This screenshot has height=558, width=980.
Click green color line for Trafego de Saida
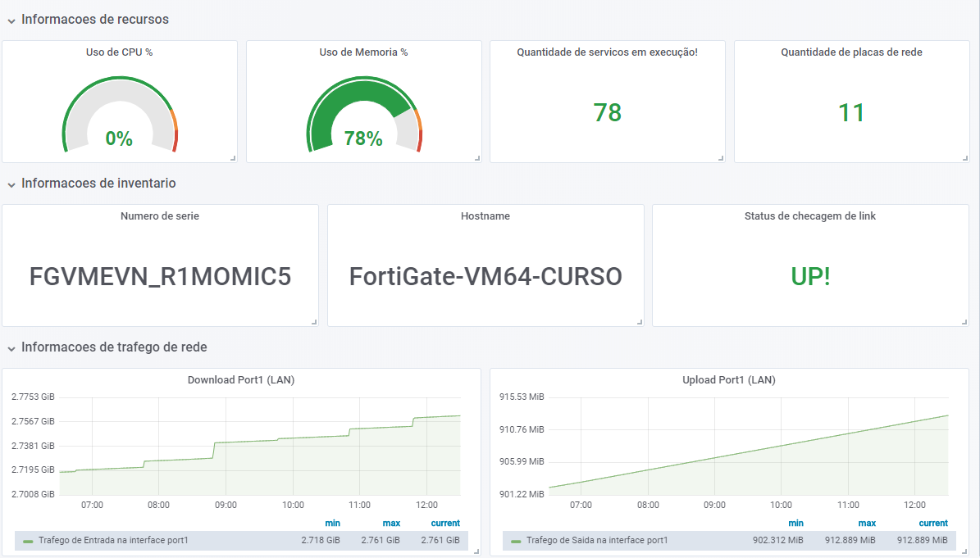coord(516,541)
